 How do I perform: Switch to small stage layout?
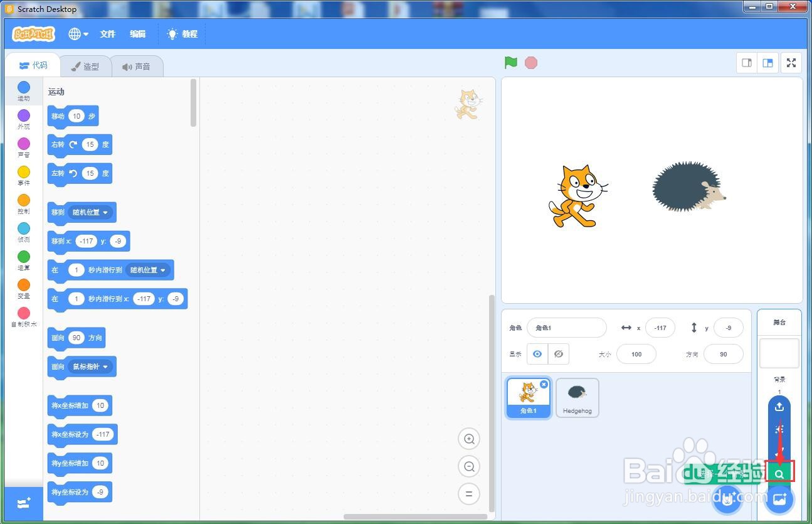pyautogui.click(x=747, y=63)
